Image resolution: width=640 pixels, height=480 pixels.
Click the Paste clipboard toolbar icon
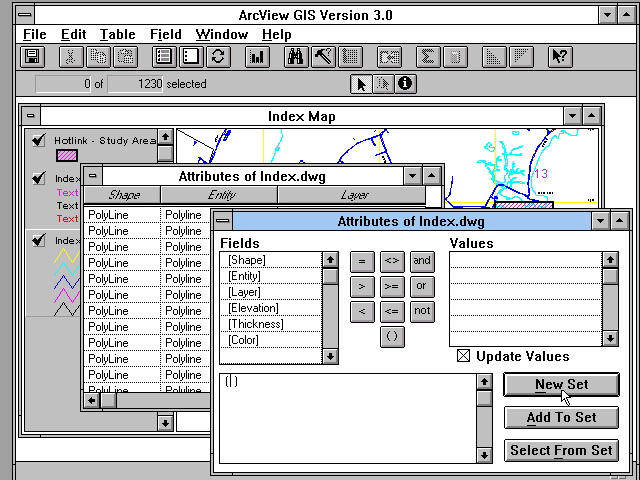[125, 56]
